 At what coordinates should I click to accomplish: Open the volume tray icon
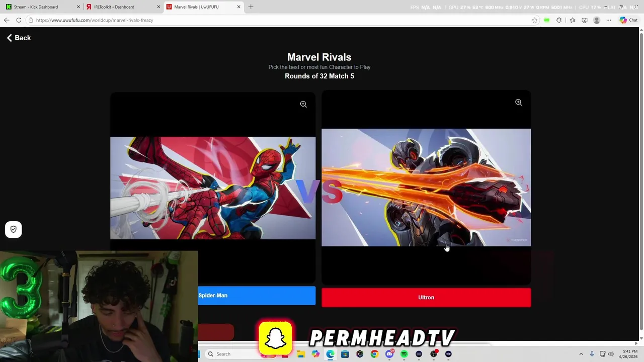(x=611, y=354)
